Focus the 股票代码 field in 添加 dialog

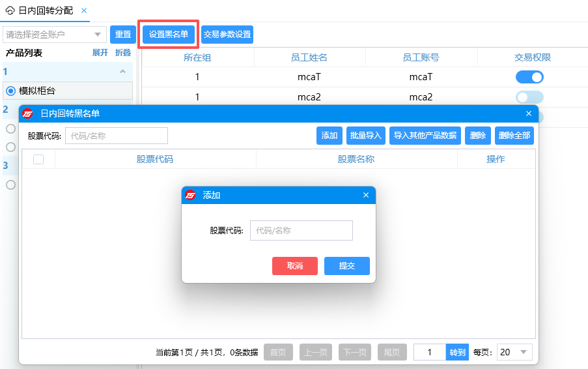click(301, 231)
